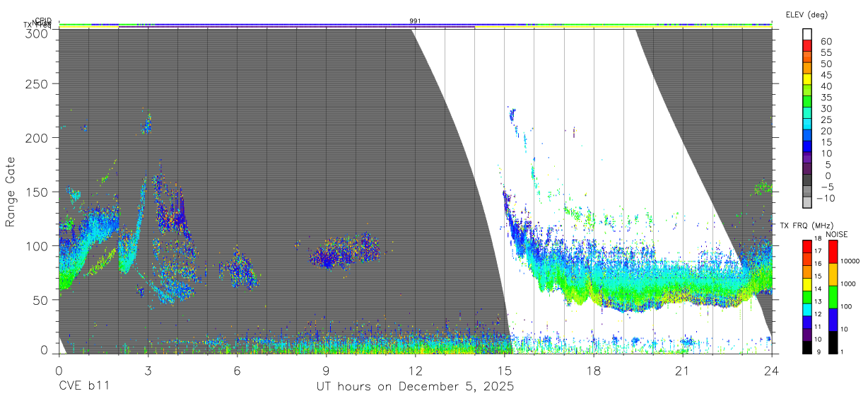This screenshot has height=401, width=868.
Task: Click x-axis hour tick label '21'
Action: 683,370
